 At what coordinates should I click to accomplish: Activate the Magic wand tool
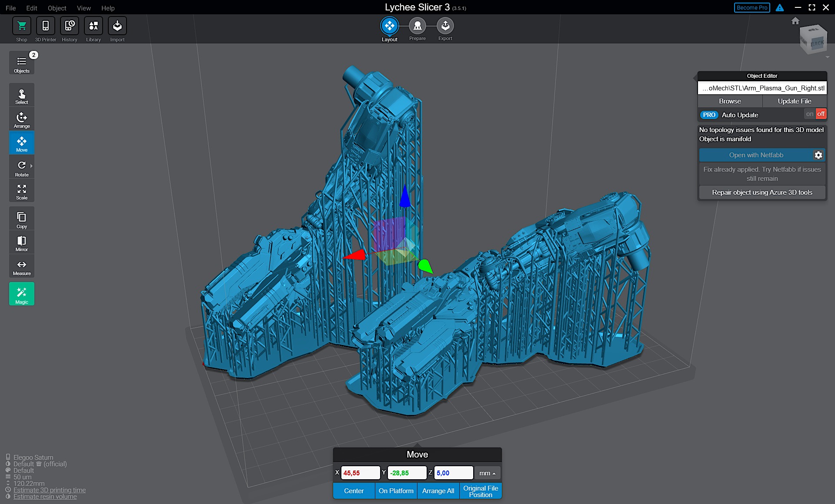[x=21, y=294]
